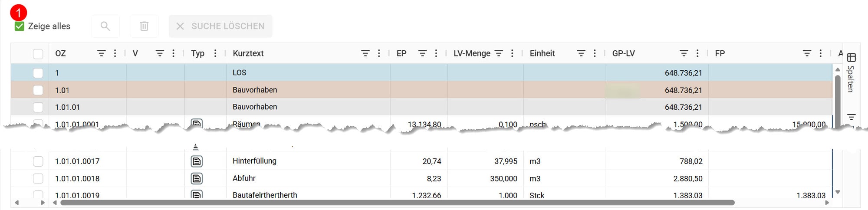Toggle the select-all header checkbox

click(38, 54)
